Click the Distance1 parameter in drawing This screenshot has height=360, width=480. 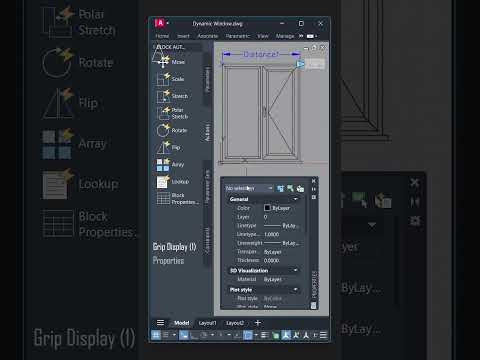261,54
